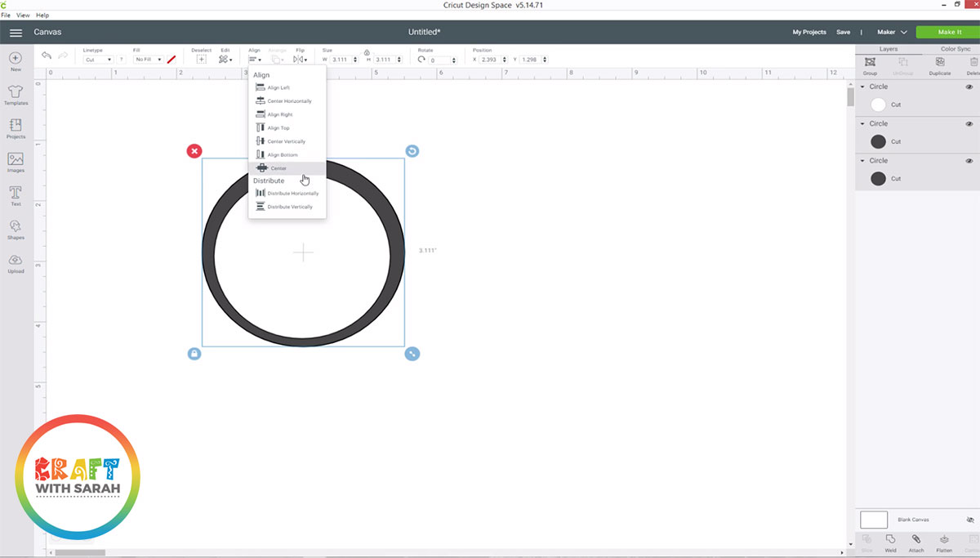Switch to the Color Sync tab
Screen dimensions: 980x558
point(955,49)
